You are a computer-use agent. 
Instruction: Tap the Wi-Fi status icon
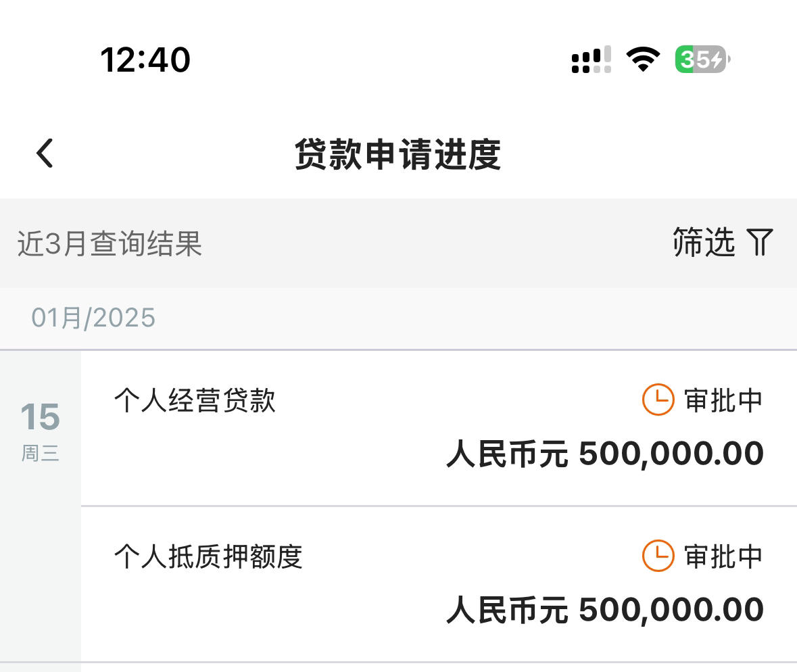pos(643,59)
